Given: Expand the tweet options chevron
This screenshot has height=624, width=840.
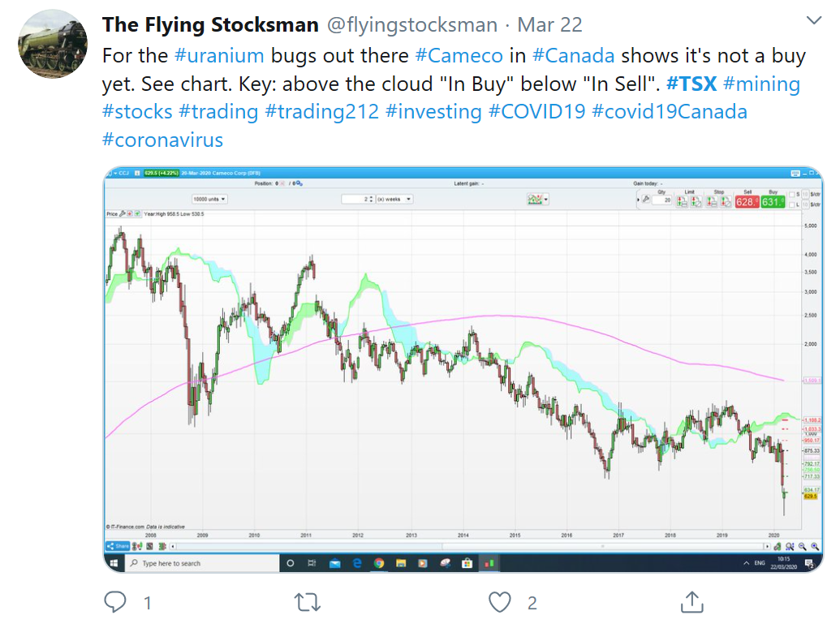Looking at the screenshot, I should pos(812,20).
